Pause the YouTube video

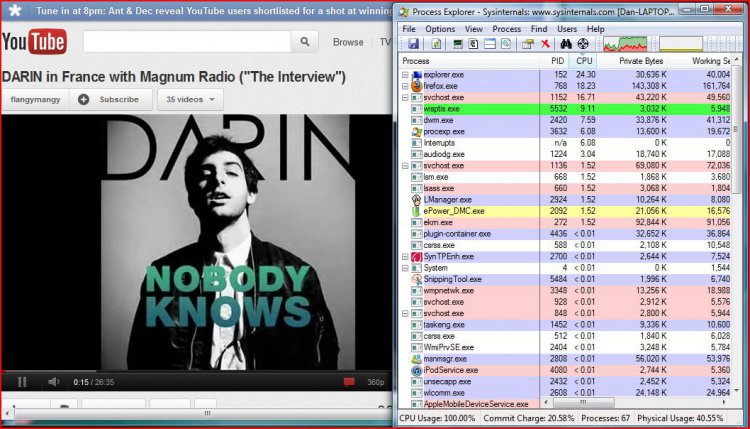click(22, 381)
